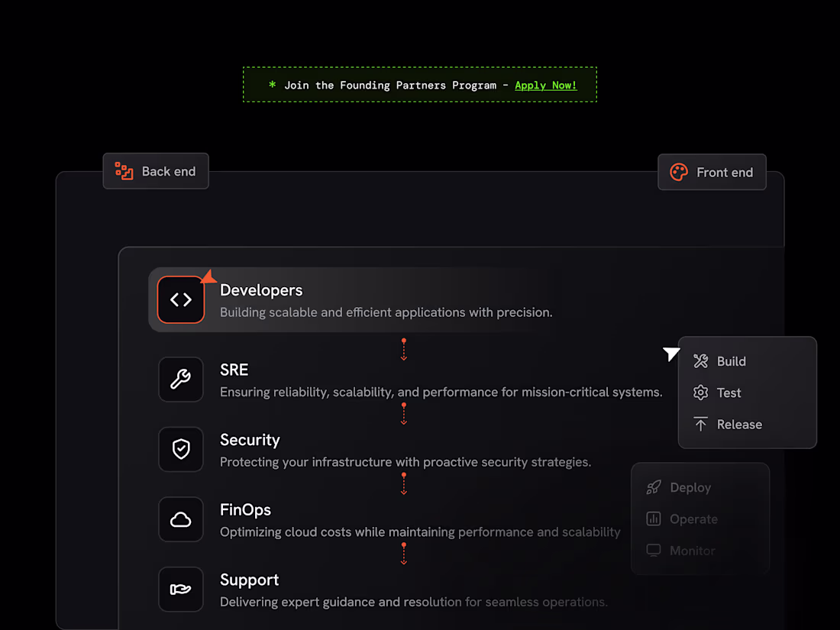
Task: Click the Developers code brackets icon
Action: tap(181, 300)
